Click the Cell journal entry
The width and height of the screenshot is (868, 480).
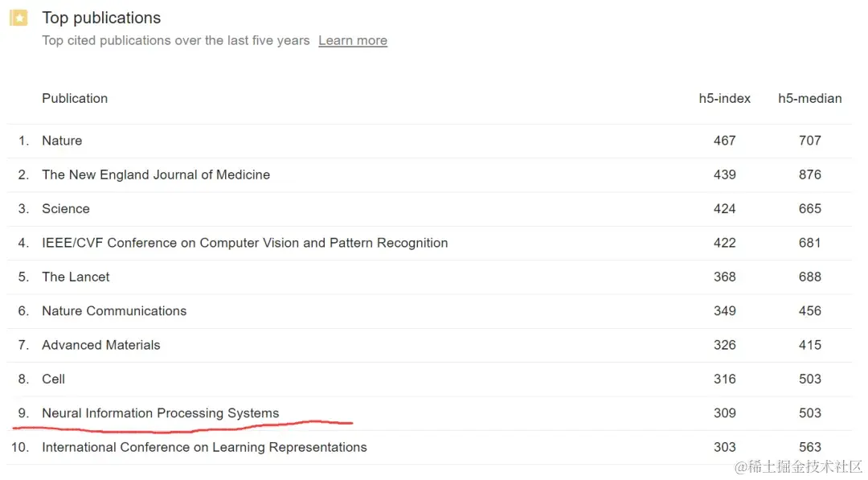(54, 379)
